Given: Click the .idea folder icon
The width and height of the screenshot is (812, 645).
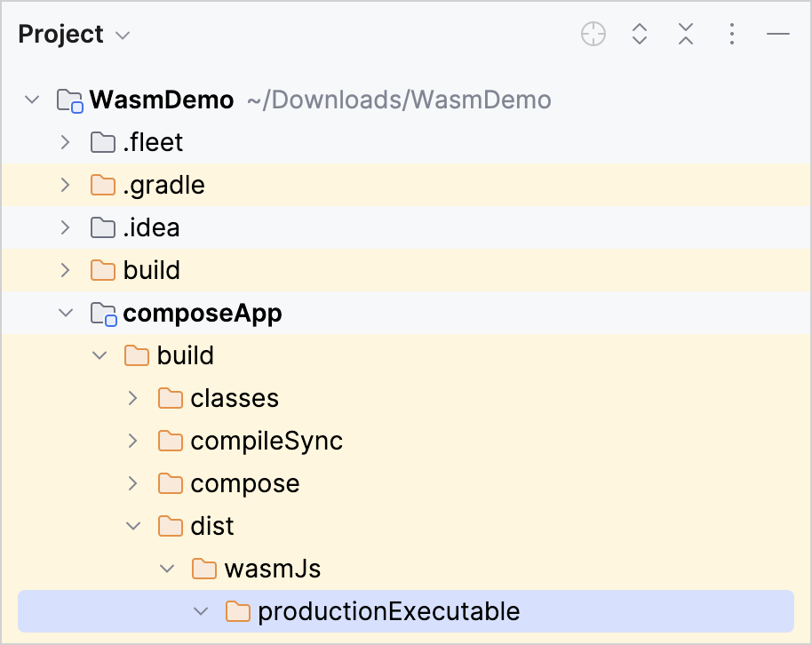Looking at the screenshot, I should pos(103,227).
